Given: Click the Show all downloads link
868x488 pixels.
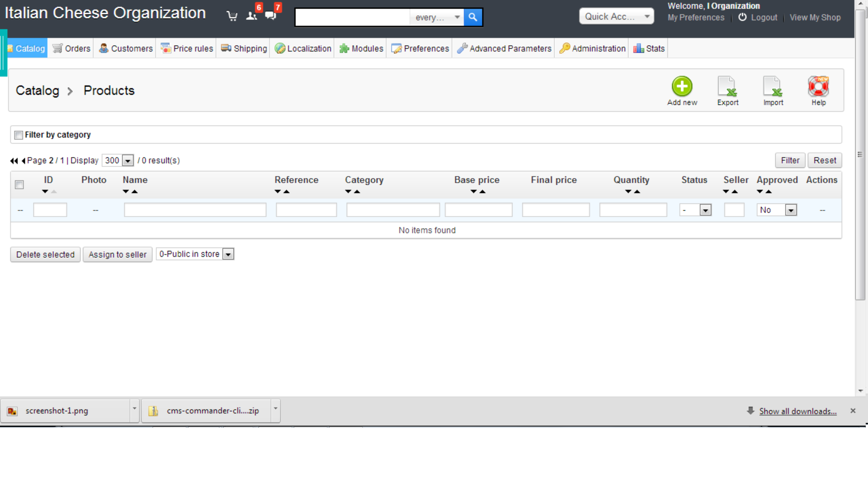Looking at the screenshot, I should point(797,411).
